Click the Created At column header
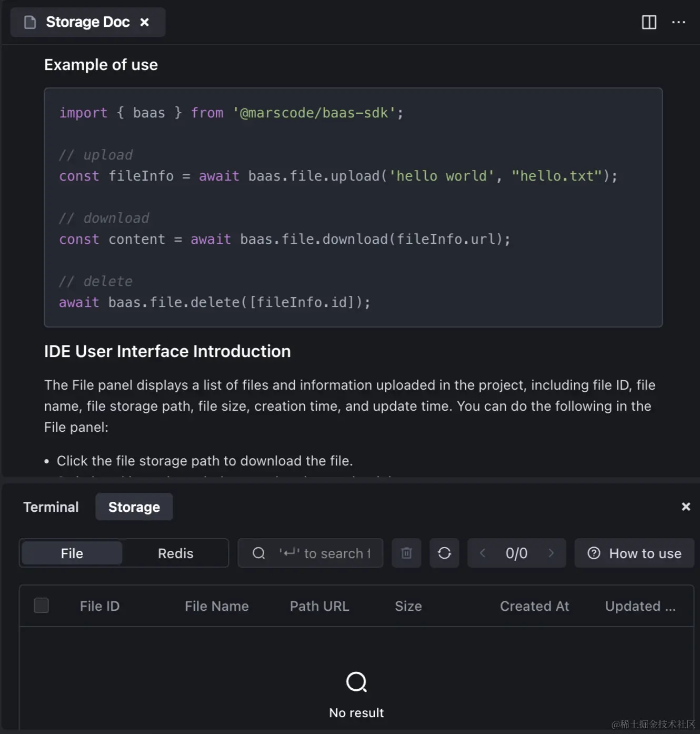 (534, 606)
